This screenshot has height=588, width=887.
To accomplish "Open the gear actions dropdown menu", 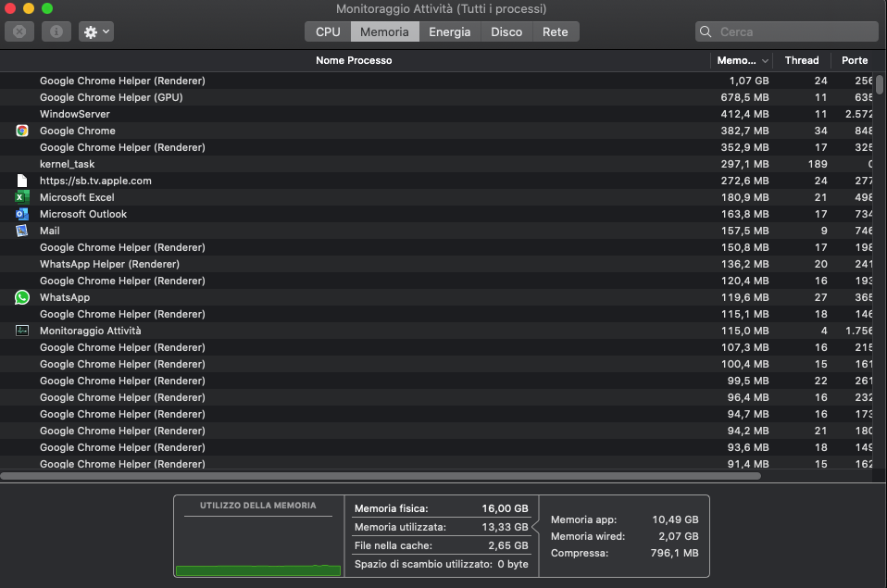I will (96, 31).
